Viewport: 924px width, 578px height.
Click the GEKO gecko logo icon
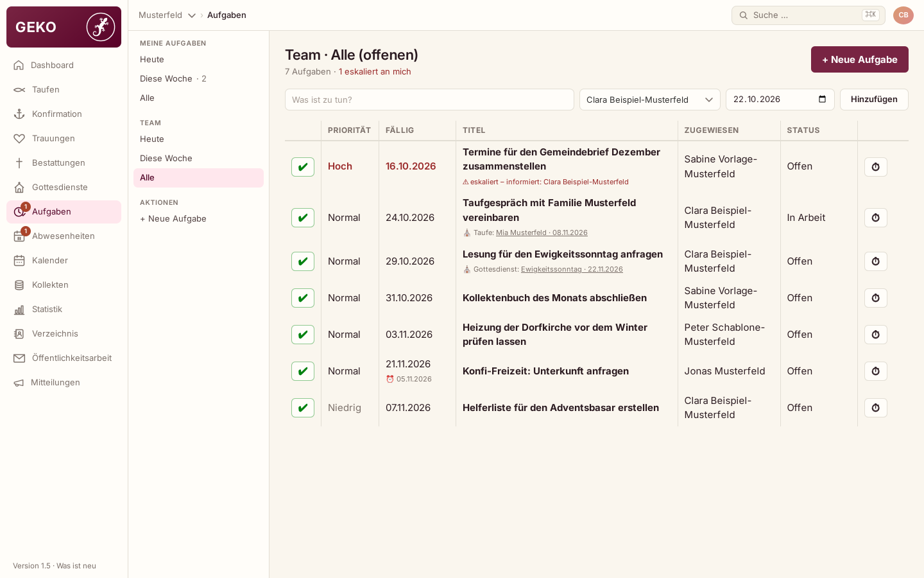pos(101,27)
